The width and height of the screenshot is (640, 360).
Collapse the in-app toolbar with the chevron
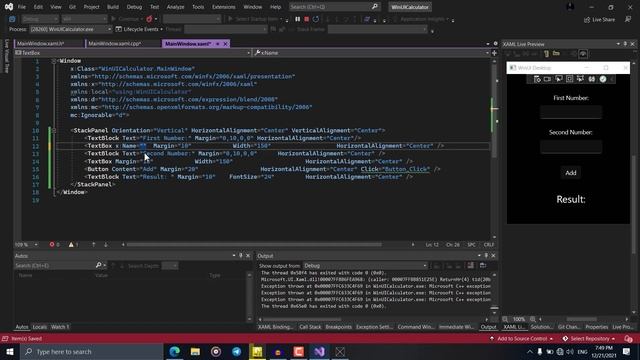tap(612, 79)
